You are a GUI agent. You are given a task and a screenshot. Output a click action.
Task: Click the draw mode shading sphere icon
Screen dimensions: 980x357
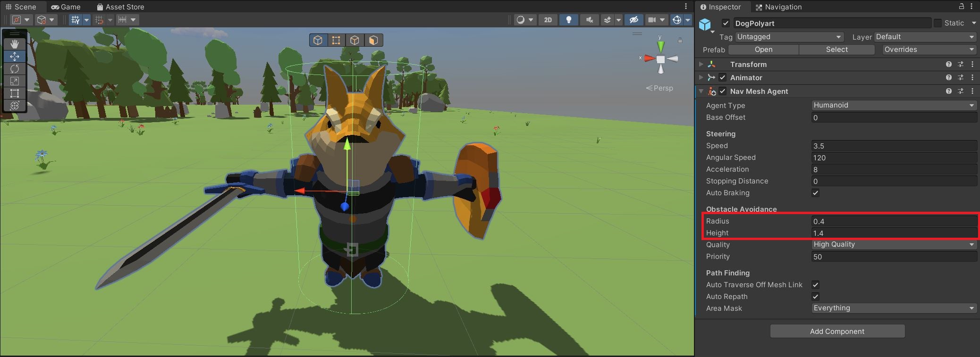pyautogui.click(x=520, y=20)
